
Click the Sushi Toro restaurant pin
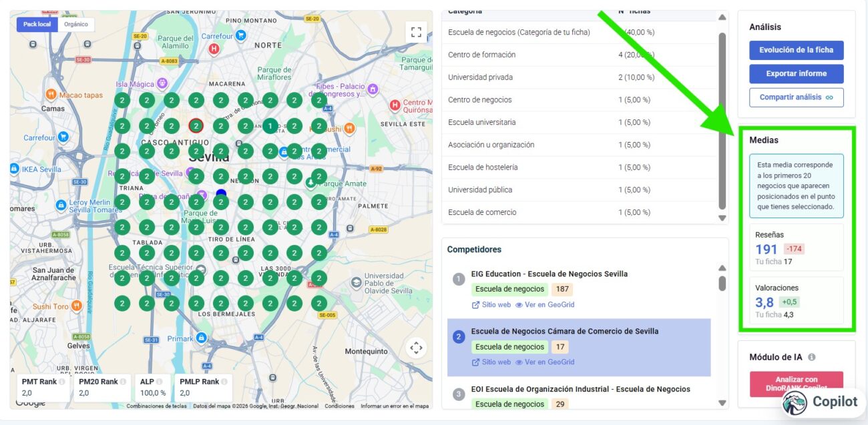77,306
